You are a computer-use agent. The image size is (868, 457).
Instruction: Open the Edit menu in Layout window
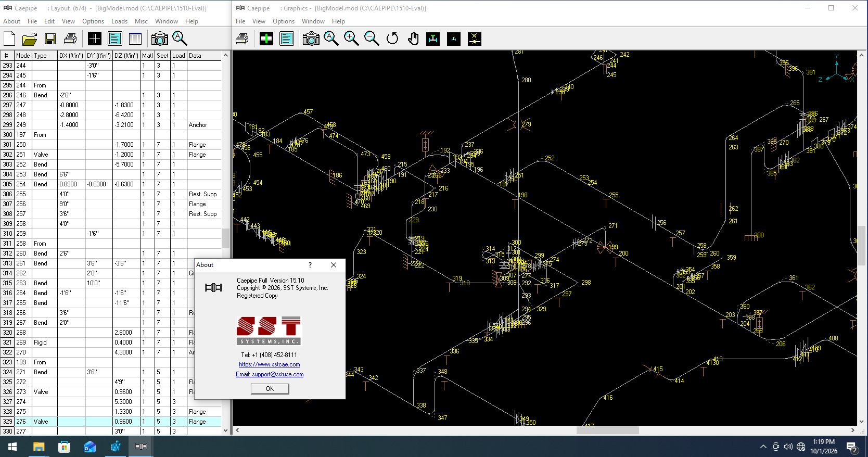pyautogui.click(x=49, y=21)
